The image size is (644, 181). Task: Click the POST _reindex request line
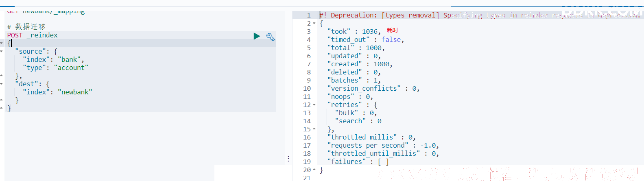point(33,35)
